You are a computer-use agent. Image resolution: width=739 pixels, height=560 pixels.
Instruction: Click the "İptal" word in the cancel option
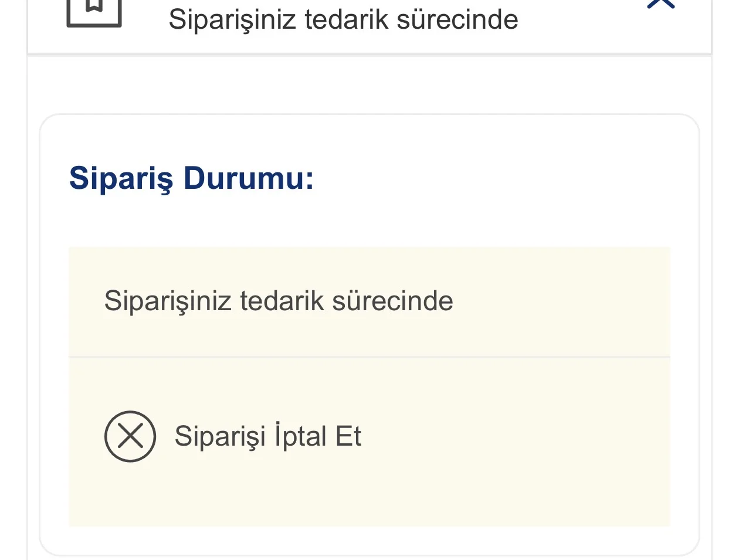click(300, 437)
